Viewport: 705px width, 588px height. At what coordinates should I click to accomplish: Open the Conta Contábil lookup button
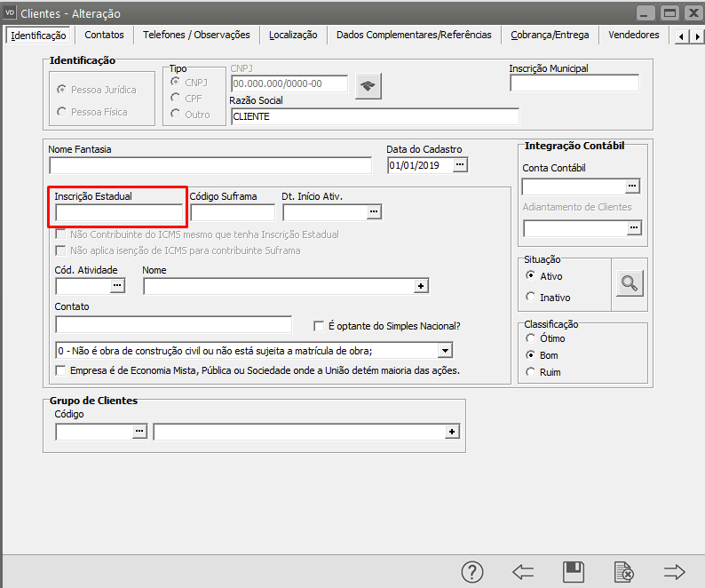(x=632, y=187)
